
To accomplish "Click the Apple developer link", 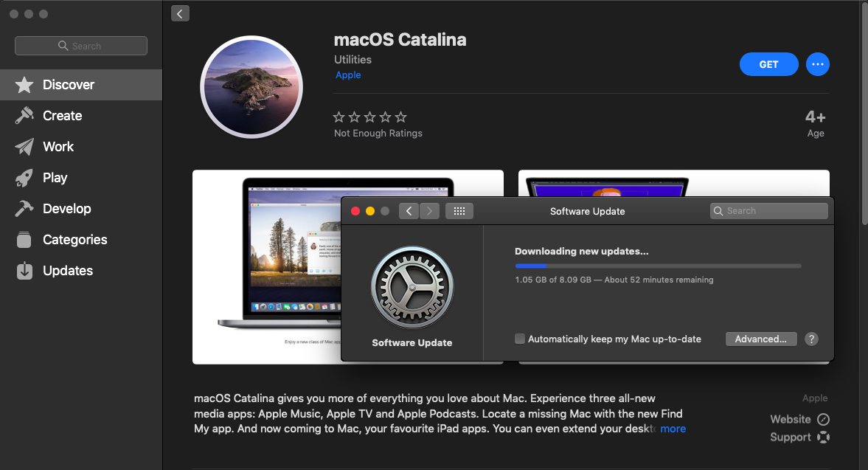I will point(348,75).
